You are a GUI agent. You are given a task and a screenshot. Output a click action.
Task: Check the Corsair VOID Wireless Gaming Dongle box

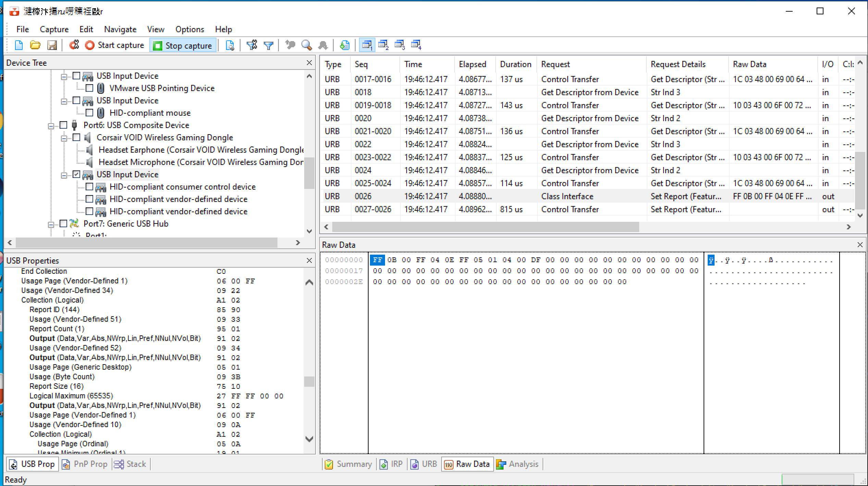[x=77, y=137]
